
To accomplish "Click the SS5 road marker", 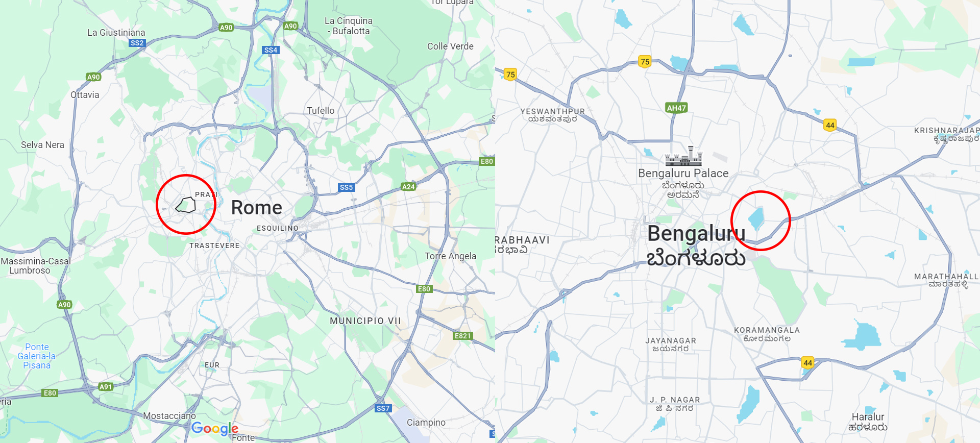I will pyautogui.click(x=347, y=187).
